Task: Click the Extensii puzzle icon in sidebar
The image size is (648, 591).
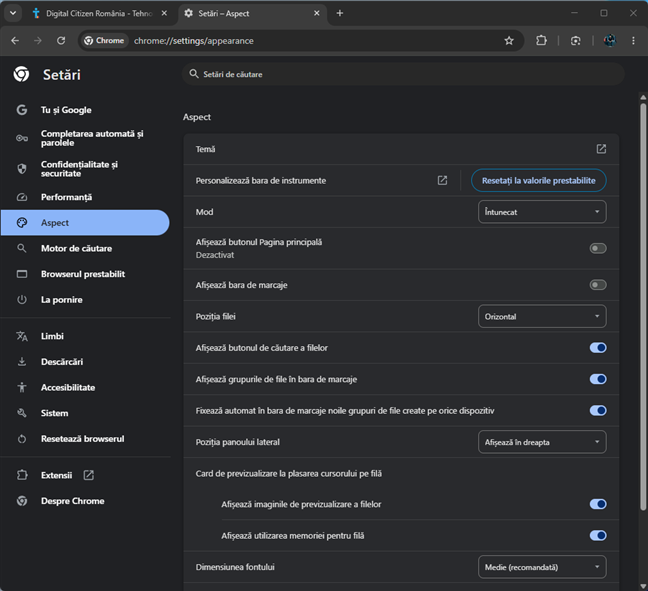Action: (22, 475)
